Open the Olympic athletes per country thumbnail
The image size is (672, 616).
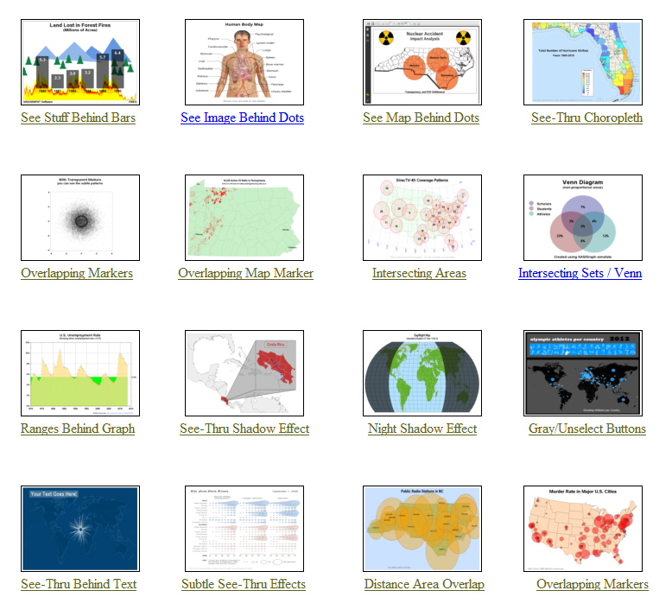583,373
